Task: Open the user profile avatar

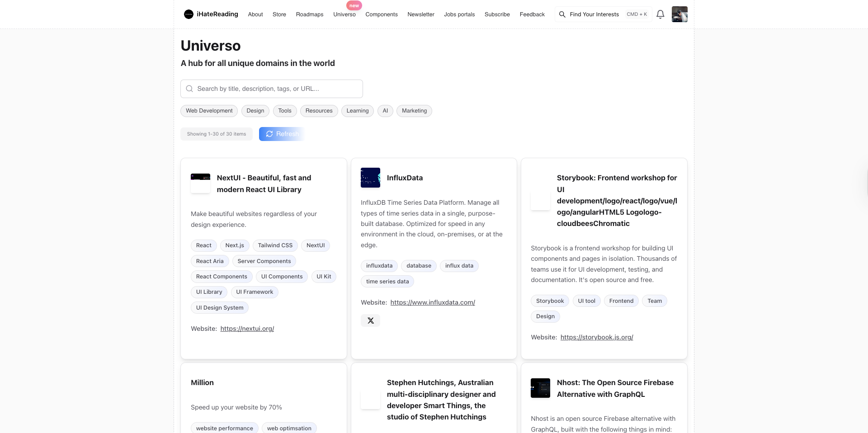Action: pyautogui.click(x=679, y=14)
